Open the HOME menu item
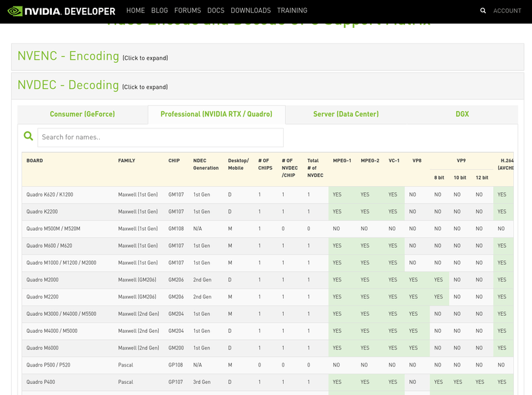 pyautogui.click(x=135, y=10)
